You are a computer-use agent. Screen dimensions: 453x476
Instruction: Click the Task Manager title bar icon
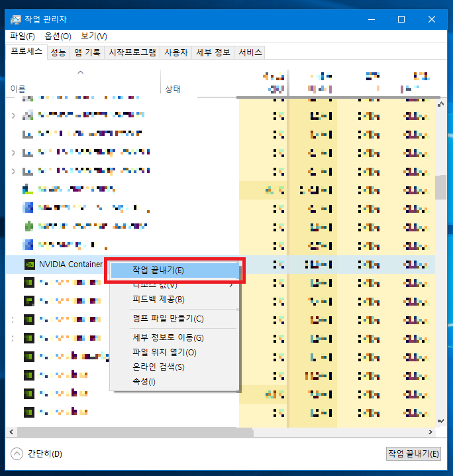tap(15, 20)
